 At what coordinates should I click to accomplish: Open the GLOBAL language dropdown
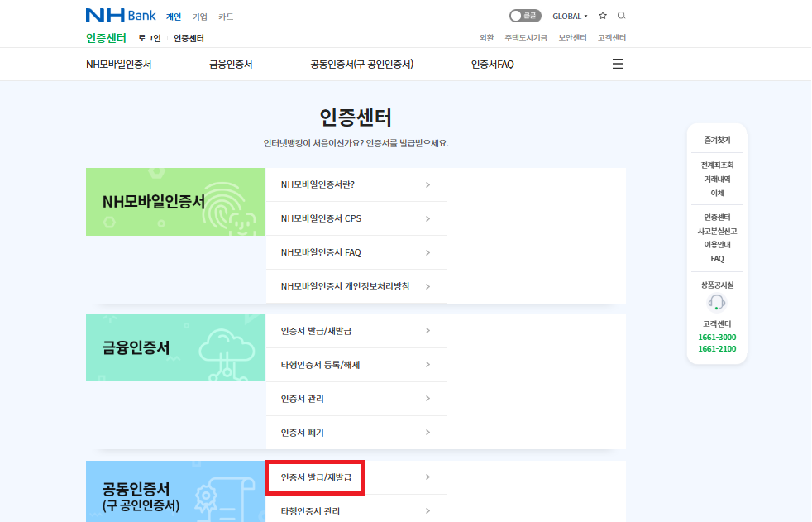pos(568,15)
